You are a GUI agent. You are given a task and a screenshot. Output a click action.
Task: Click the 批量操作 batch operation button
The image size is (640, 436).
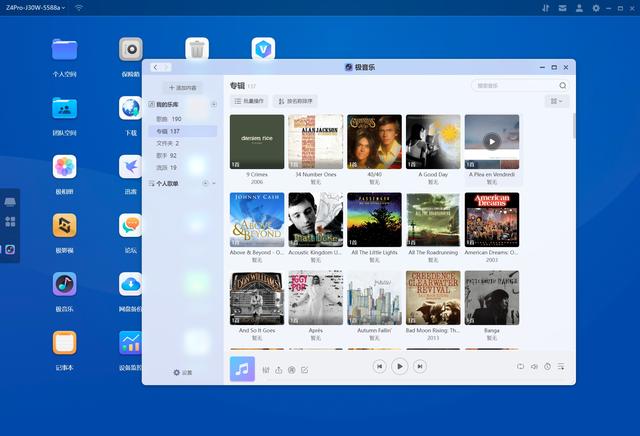click(249, 101)
